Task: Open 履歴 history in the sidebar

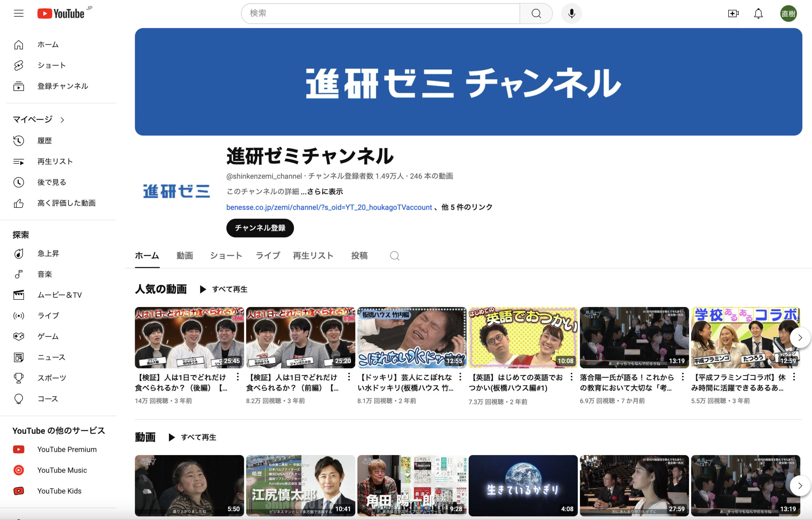Action: (44, 140)
